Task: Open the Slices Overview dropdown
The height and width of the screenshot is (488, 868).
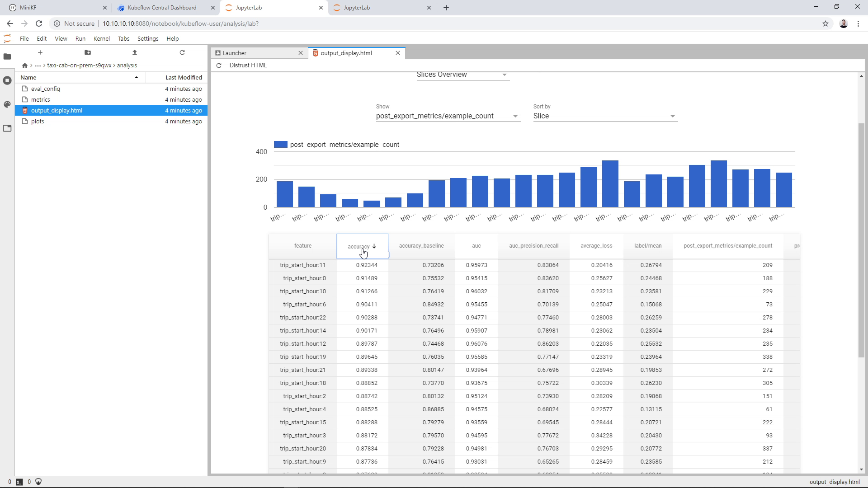Action: 463,75
